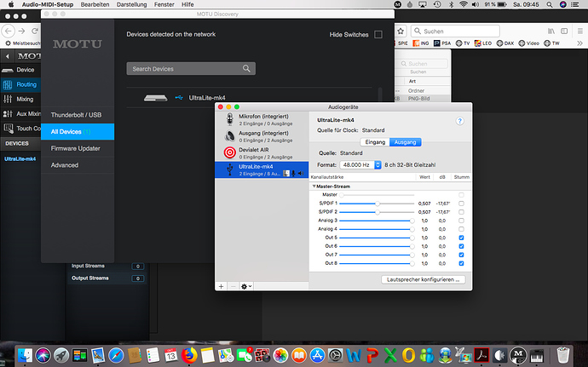
Task: Click the UltraLite-mk4 device thumbnail in MOTU Discovery
Action: (156, 98)
